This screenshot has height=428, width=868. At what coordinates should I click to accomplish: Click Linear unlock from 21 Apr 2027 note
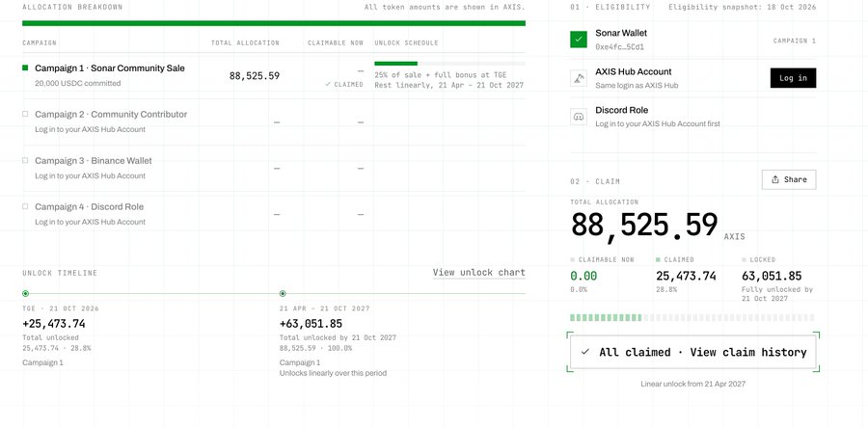693,384
